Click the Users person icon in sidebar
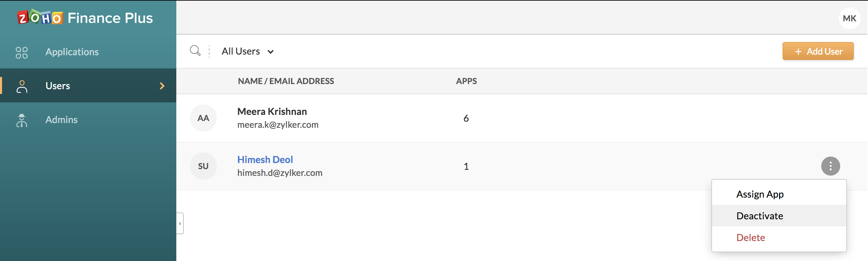This screenshot has width=868, height=261. pyautogui.click(x=22, y=86)
